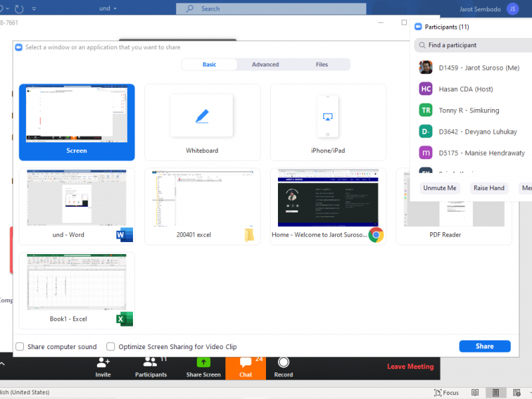Switch to the Files tab
532x399 pixels.
click(322, 65)
